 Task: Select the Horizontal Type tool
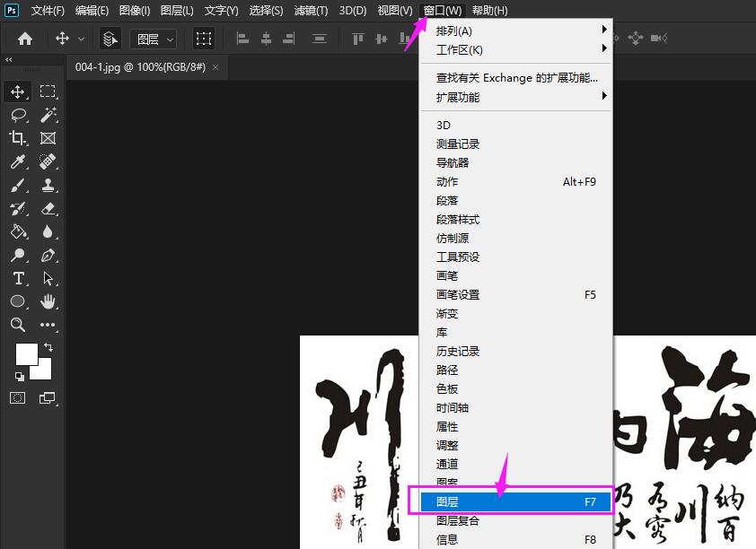(18, 278)
